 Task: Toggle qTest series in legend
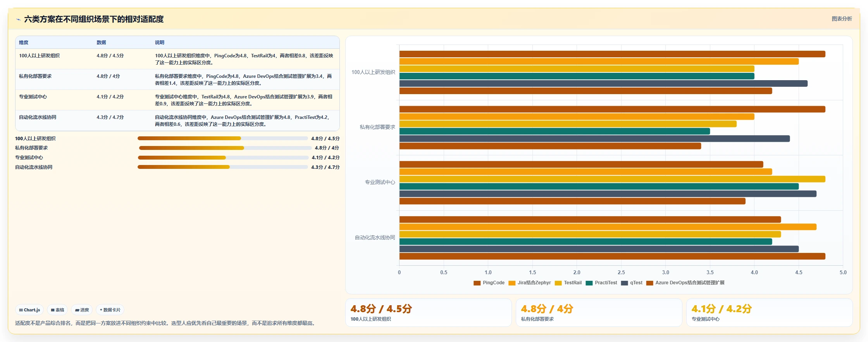(632, 283)
